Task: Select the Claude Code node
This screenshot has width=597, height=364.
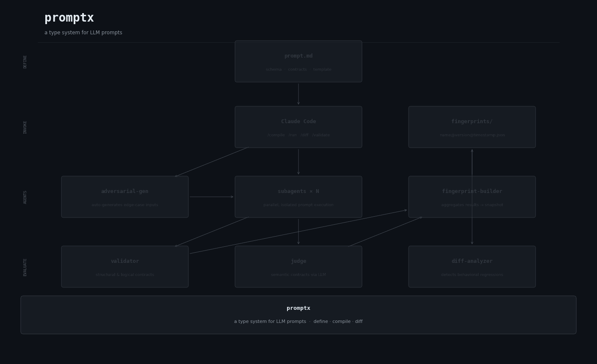Action: [298, 127]
